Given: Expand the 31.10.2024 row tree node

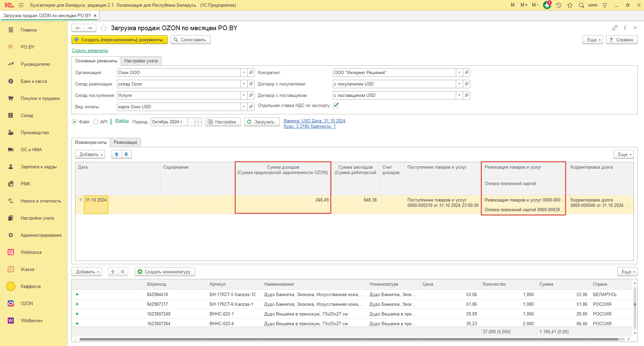Looking at the screenshot, I should (80, 199).
